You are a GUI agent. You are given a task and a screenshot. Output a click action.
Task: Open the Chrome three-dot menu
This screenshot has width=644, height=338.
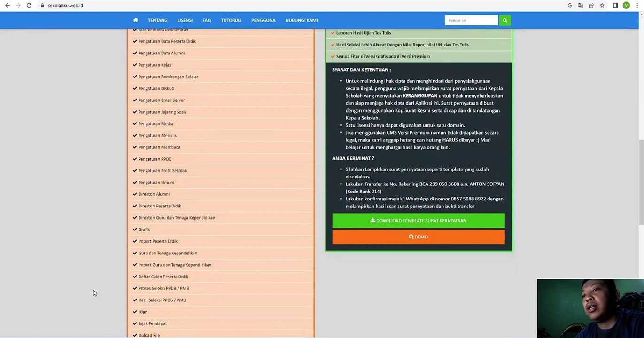637,5
